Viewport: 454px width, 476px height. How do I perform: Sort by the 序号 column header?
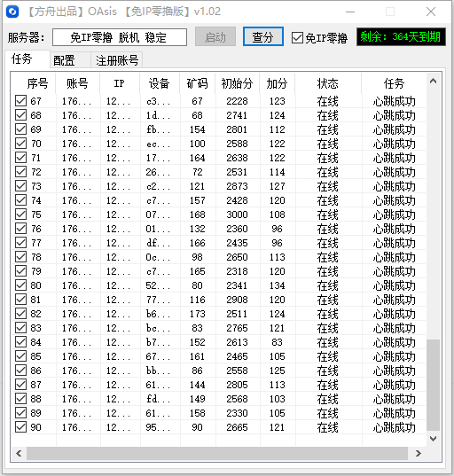tap(34, 83)
